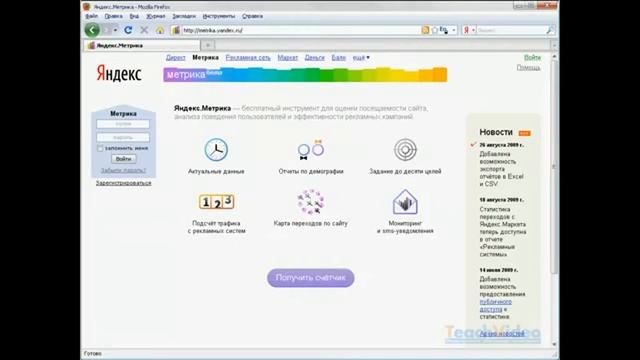
Task: Open the Закладки menu
Action: tap(184, 16)
